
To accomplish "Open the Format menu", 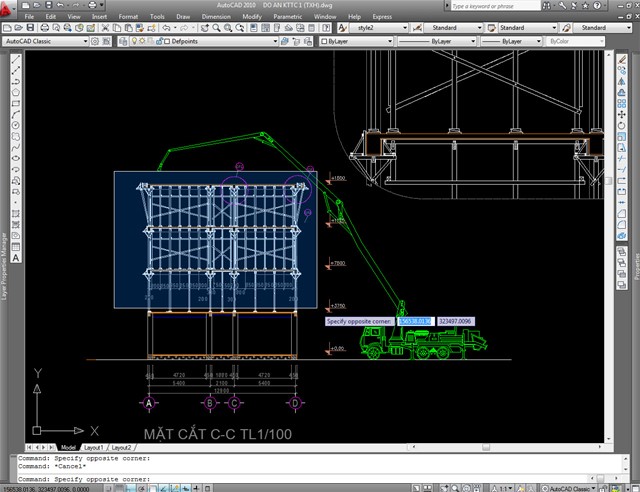I will 128,17.
